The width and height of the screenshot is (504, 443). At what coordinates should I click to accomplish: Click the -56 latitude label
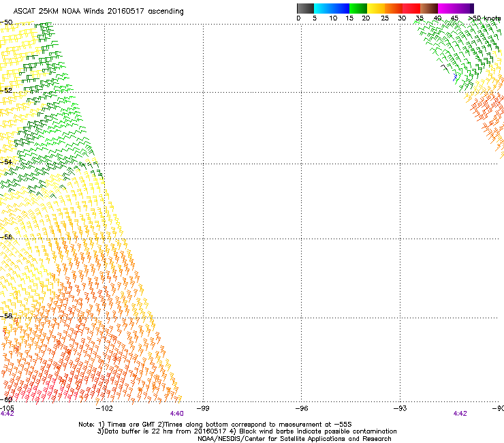coord(6,237)
